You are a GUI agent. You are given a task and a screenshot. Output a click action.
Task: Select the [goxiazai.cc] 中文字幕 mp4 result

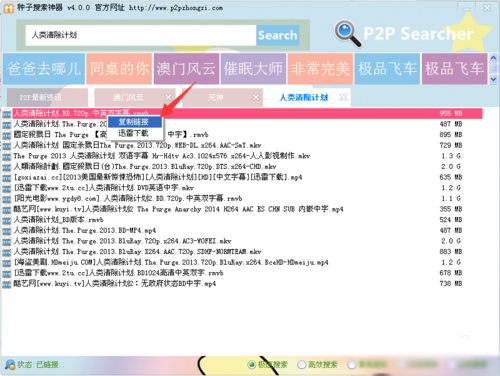pyautogui.click(x=158, y=177)
